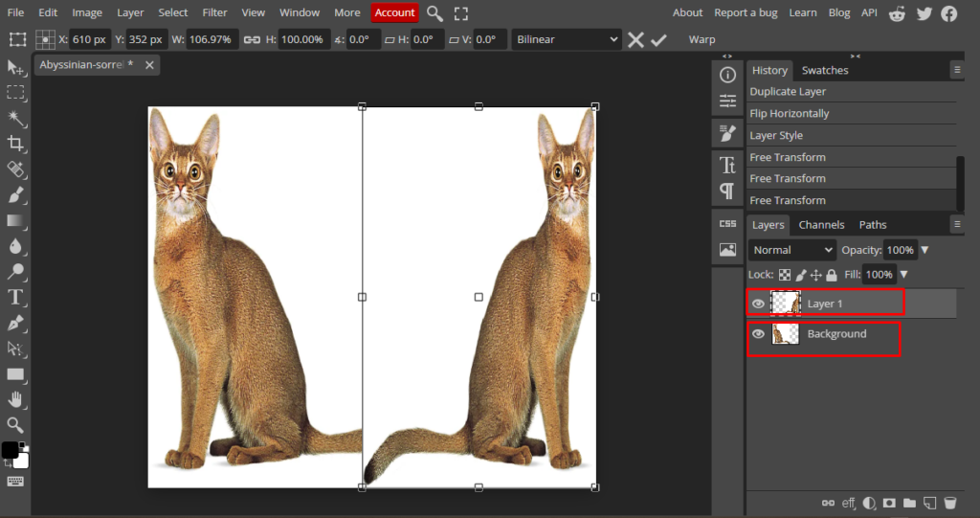980x518 pixels.
Task: Add layer mask icon
Action: [889, 503]
